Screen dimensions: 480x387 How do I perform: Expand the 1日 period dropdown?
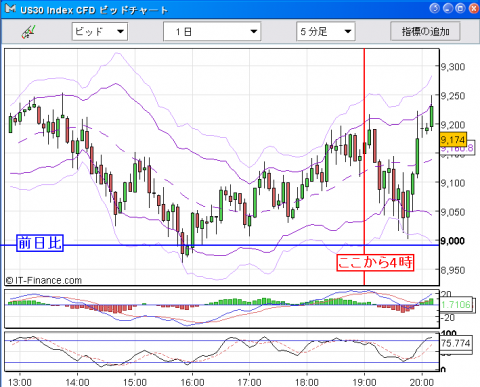point(212,32)
